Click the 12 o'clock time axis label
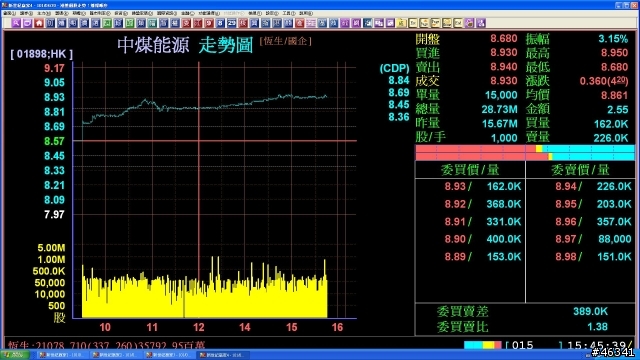The width and height of the screenshot is (640, 360). (199, 327)
